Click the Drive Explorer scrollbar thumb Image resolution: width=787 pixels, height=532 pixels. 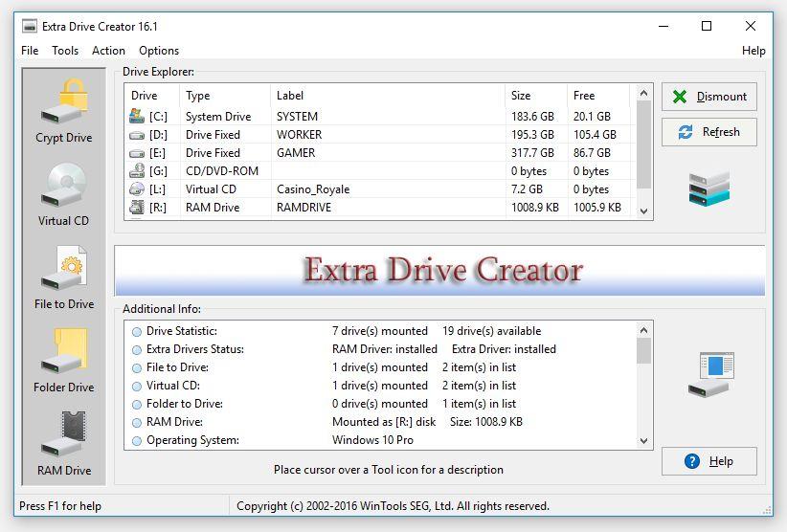click(644, 144)
